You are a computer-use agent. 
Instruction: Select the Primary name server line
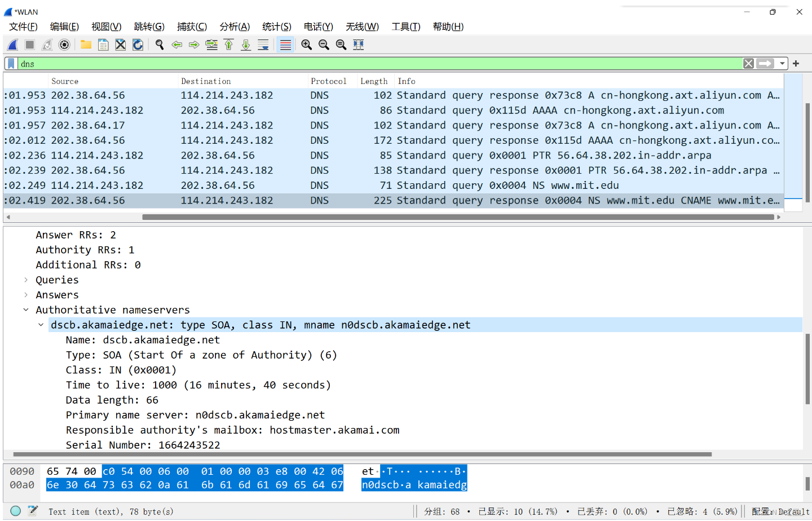[195, 415]
